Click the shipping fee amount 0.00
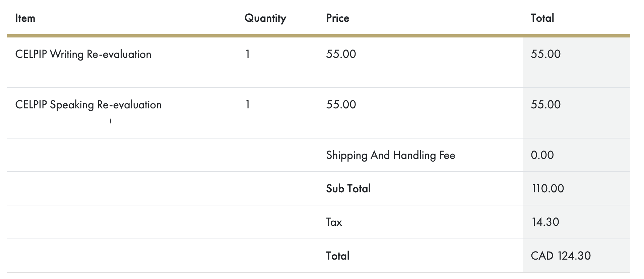Viewport: 644px width, 279px height. (542, 155)
